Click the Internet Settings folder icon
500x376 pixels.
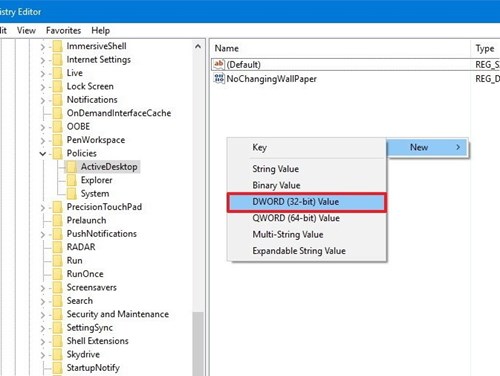click(58, 60)
